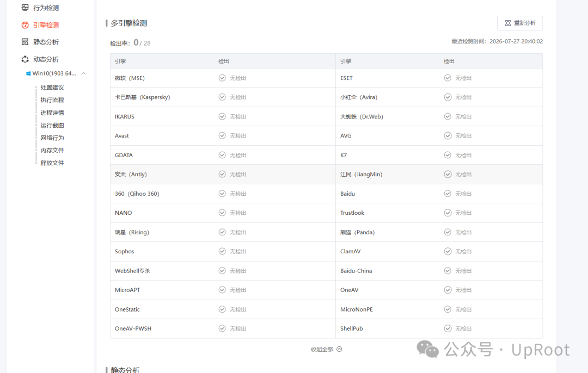Open 动态分析 sidebar section
The height and width of the screenshot is (373, 588).
tap(46, 59)
